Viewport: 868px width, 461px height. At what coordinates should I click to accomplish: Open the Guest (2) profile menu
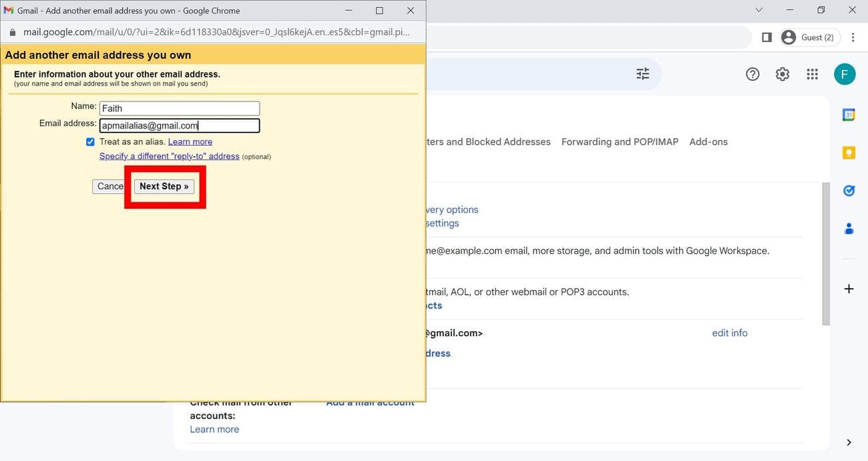coord(809,37)
